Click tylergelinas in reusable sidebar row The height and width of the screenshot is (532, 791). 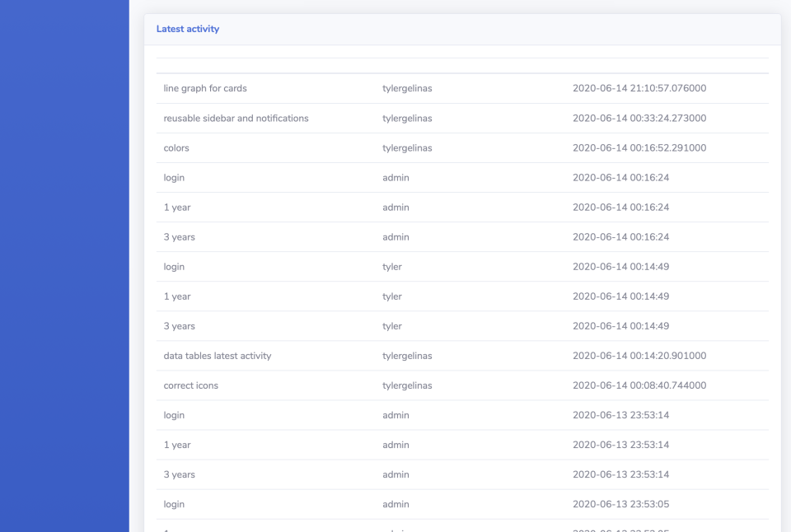[407, 119]
